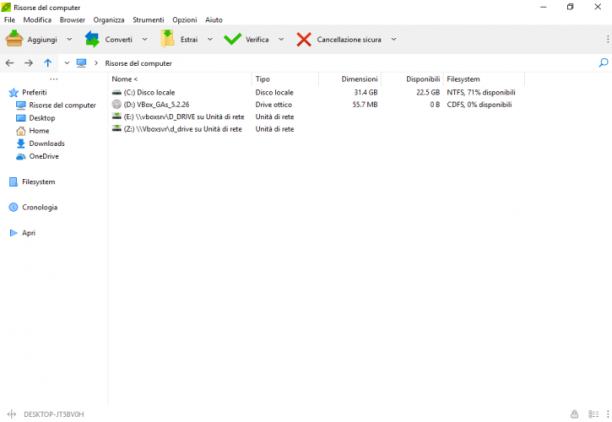The height and width of the screenshot is (422, 612).
Task: Click the NTFS, 71% disponibili cell
Action: [x=481, y=93]
